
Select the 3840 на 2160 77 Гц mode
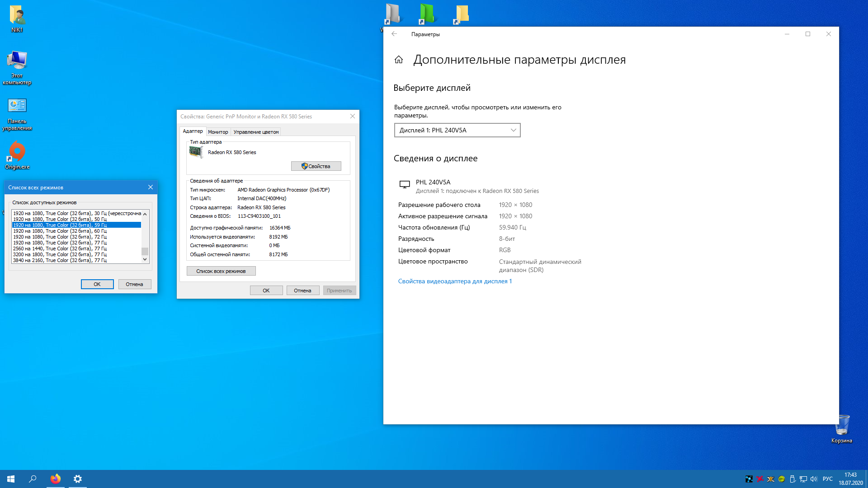[60, 260]
